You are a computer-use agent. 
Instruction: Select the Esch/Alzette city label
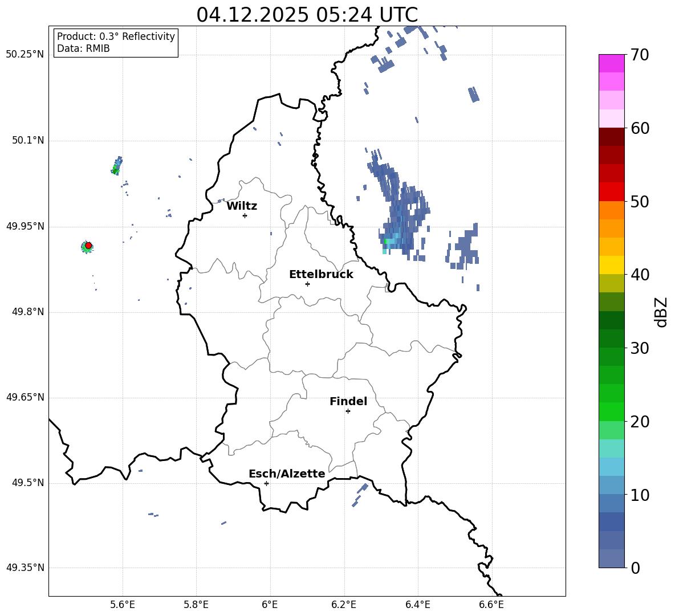click(x=287, y=474)
